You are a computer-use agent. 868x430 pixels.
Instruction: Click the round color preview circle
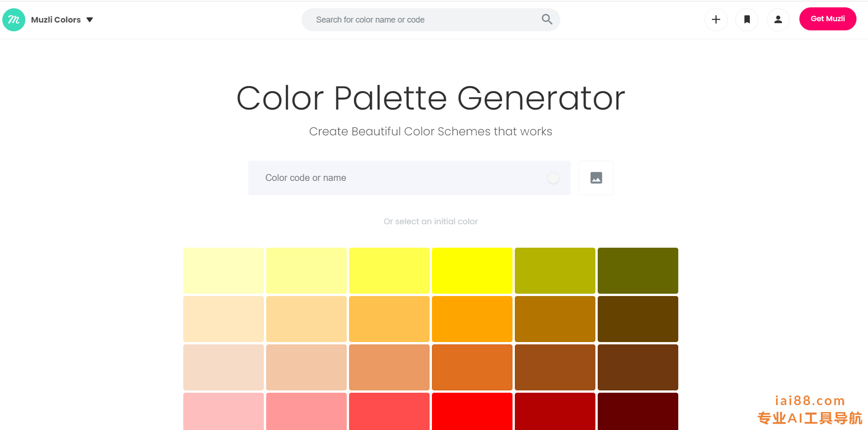coord(553,178)
